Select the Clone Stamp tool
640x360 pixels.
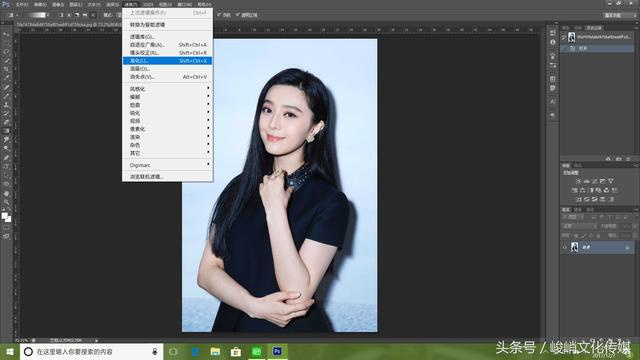point(6,104)
